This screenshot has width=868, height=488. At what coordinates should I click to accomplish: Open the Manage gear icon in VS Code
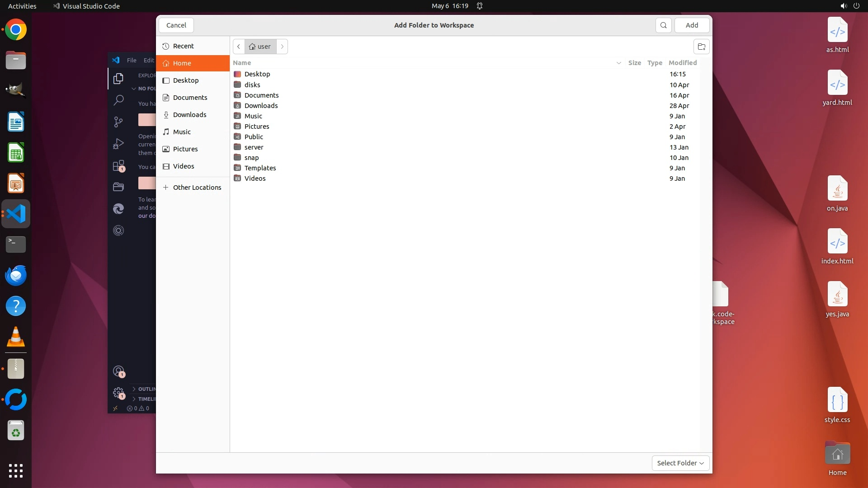118,392
